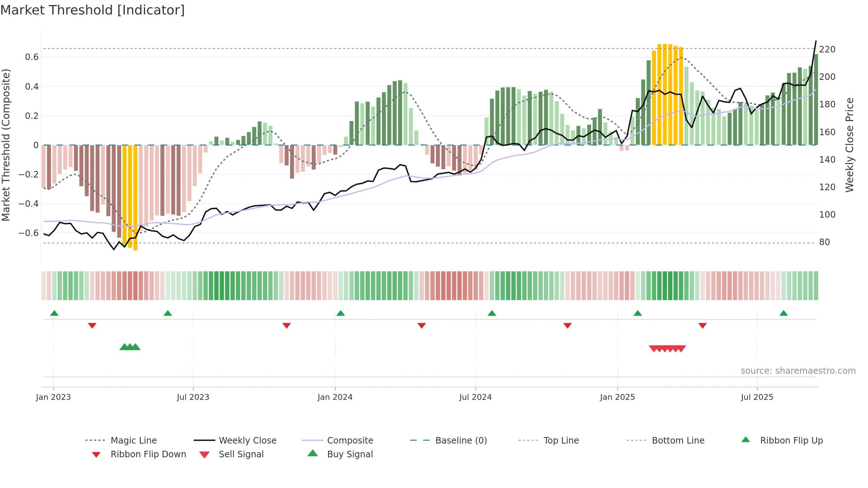Click the red sell signal triangle cluster

point(667,349)
